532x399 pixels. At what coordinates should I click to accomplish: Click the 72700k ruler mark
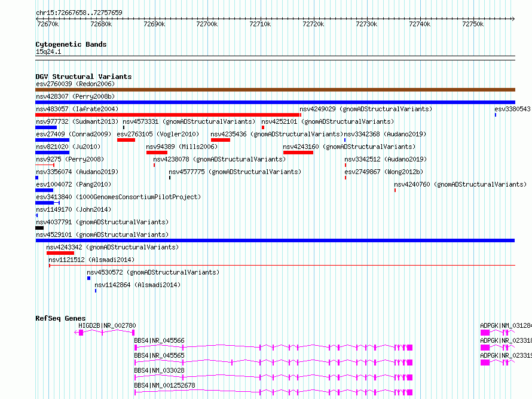click(x=207, y=24)
